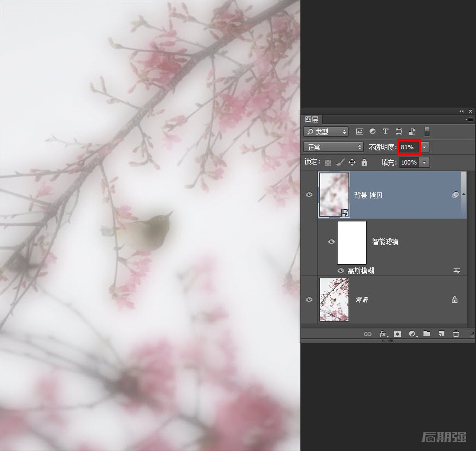Screen dimensions: 476x451
Task: Close the layers panel
Action: coord(471,112)
